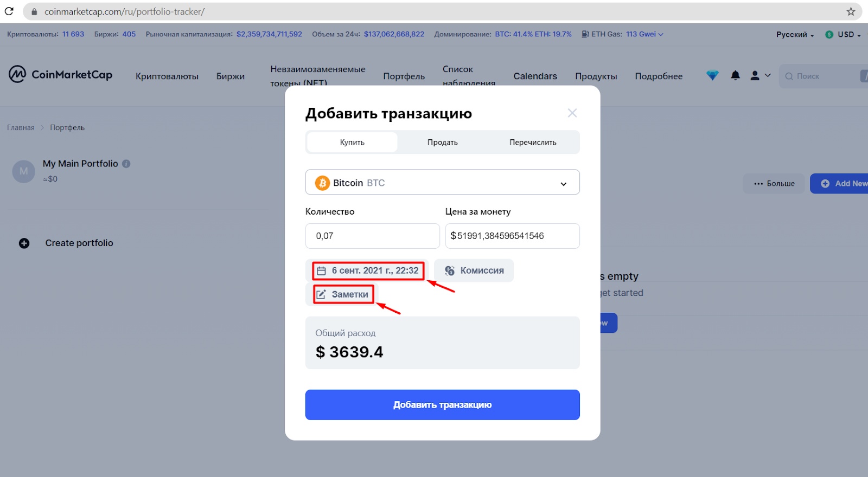Reload the page with the refresh icon
Image resolution: width=868 pixels, height=477 pixels.
click(9, 11)
